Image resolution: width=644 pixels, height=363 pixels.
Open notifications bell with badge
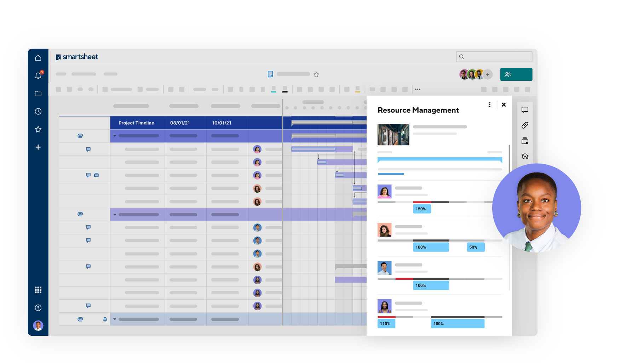tap(38, 76)
